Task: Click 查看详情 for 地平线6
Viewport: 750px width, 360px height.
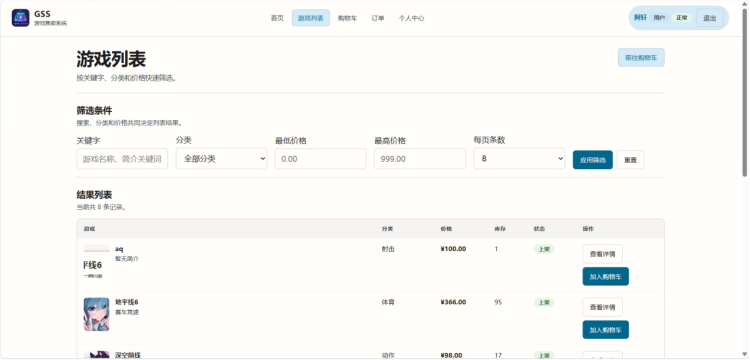Action: [x=602, y=307]
